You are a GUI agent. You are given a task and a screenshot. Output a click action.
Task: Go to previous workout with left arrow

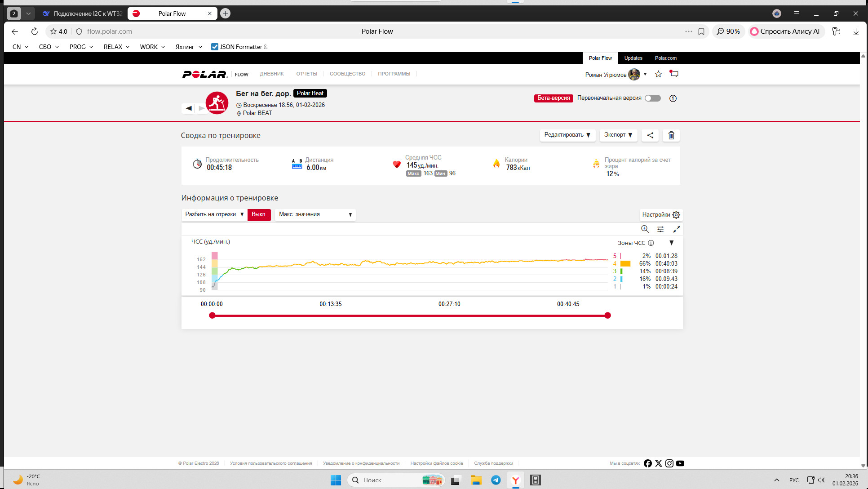[189, 108]
